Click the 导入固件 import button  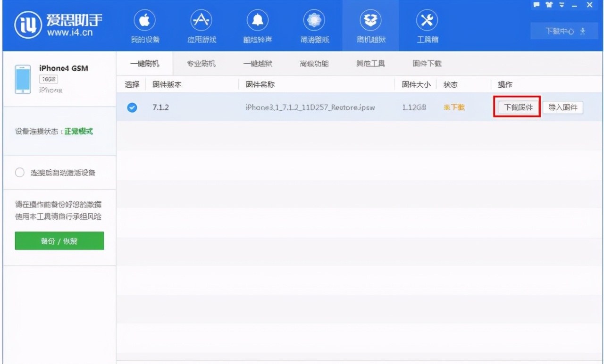coord(563,108)
